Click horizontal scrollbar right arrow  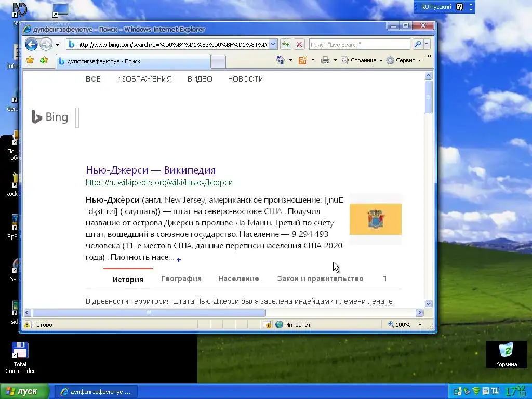pyautogui.click(x=419, y=312)
